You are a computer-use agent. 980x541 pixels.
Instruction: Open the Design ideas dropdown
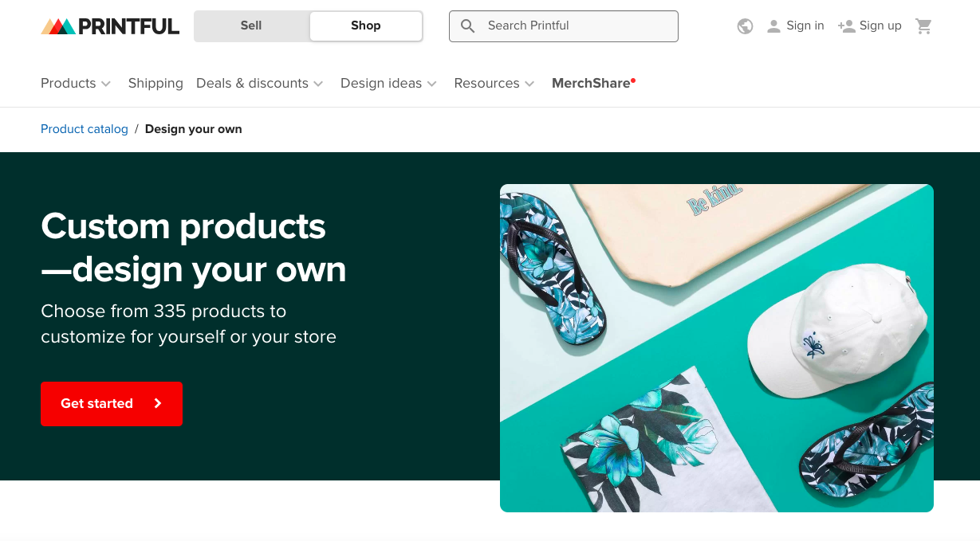(388, 83)
